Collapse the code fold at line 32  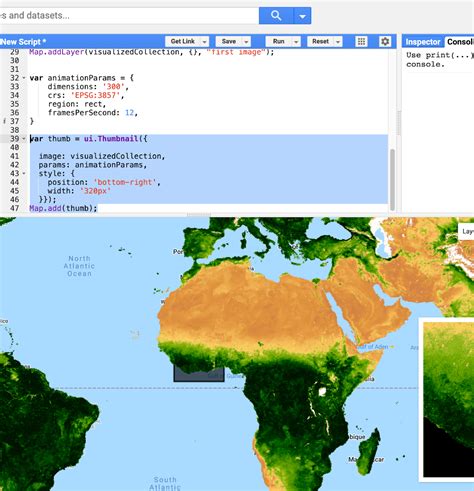(x=24, y=78)
